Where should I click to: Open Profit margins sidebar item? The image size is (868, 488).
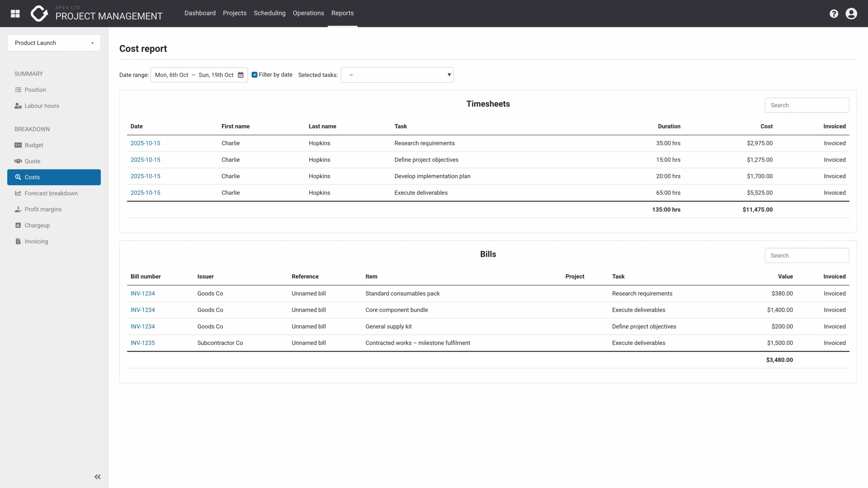pos(43,209)
